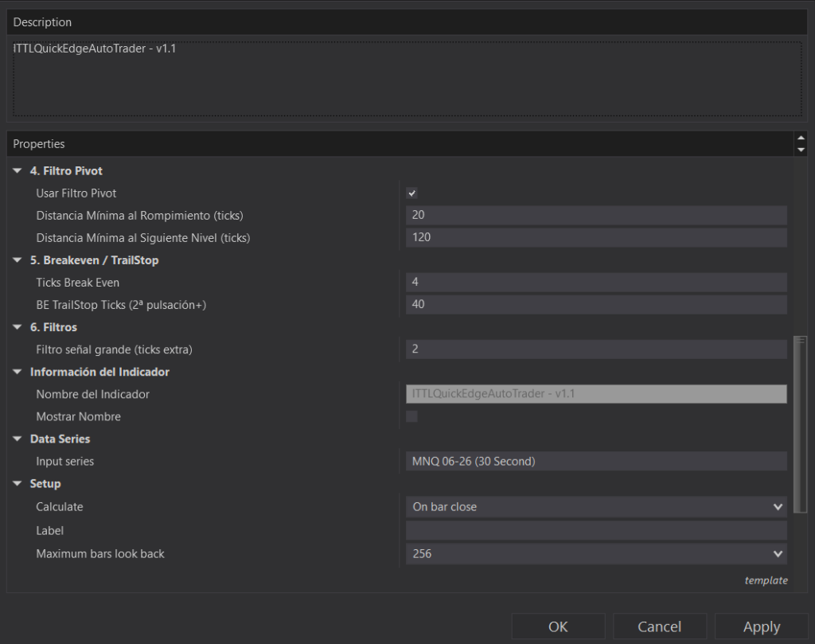Screen dimensions: 815x644
Task: Enable the Mostrar Nombre checkbox
Action: [x=411, y=416]
